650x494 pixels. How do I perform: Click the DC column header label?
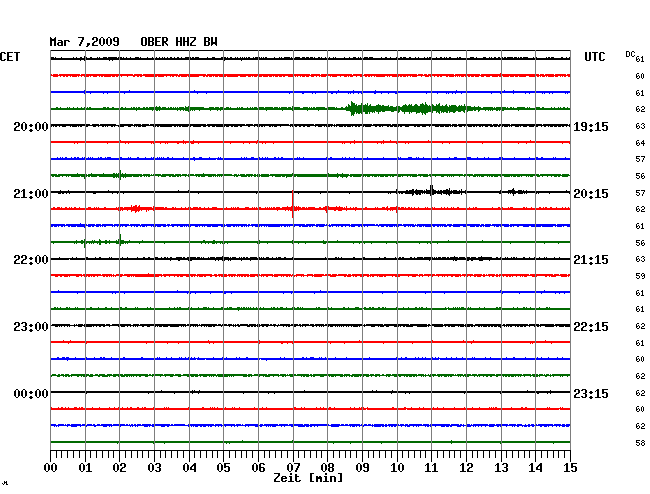tap(630, 54)
